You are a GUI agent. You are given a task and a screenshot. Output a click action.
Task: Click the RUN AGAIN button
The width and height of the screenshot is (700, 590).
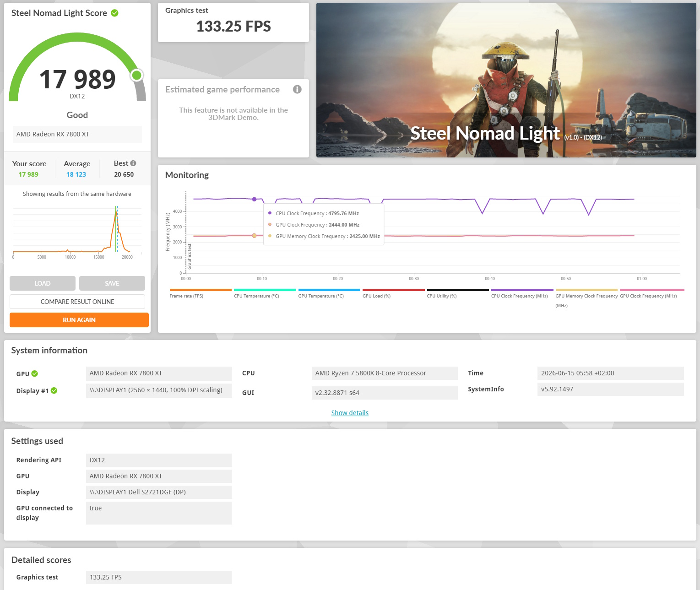pyautogui.click(x=79, y=320)
